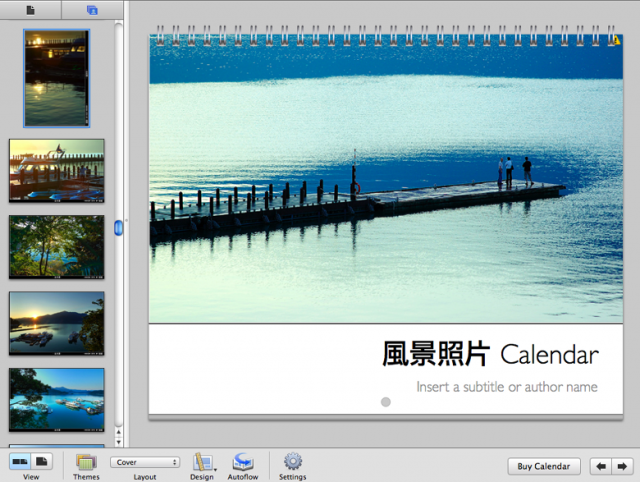This screenshot has height=482, width=640.
Task: Select the night harbor lights thumbnail
Action: tap(57, 78)
